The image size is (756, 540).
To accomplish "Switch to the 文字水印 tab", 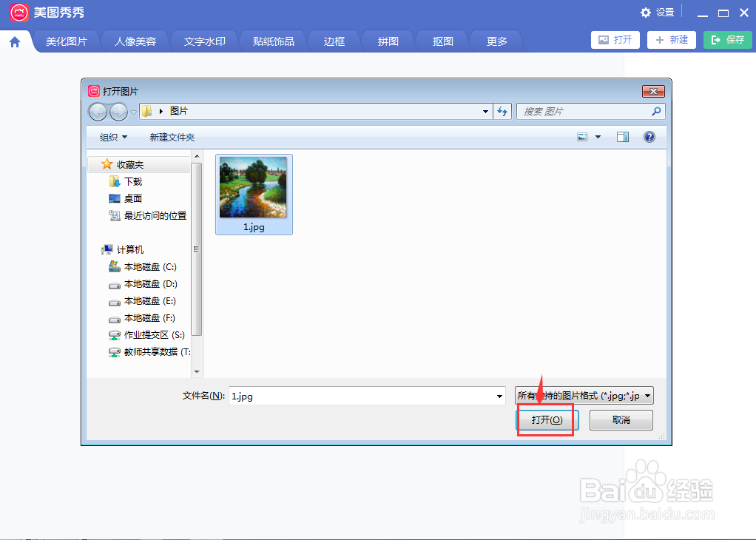I will [204, 41].
